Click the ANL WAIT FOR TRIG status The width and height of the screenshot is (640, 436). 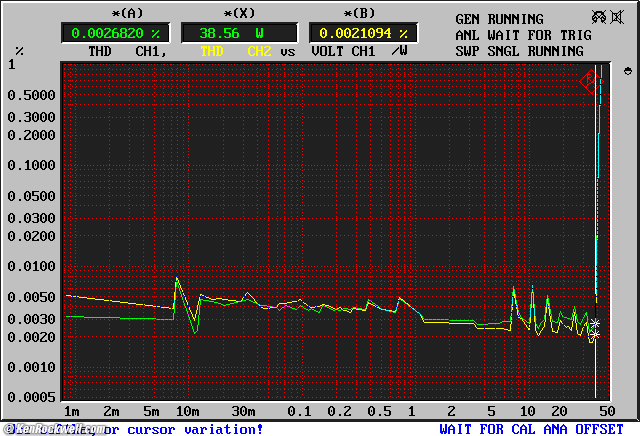[523, 35]
